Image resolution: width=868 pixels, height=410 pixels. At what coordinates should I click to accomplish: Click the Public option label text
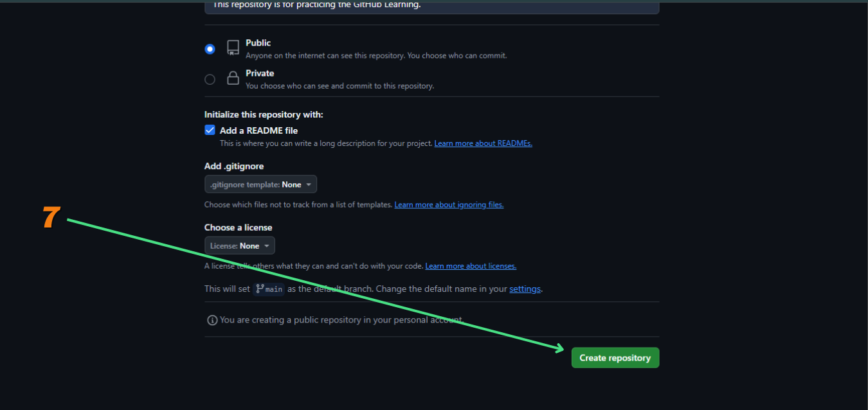pyautogui.click(x=258, y=43)
